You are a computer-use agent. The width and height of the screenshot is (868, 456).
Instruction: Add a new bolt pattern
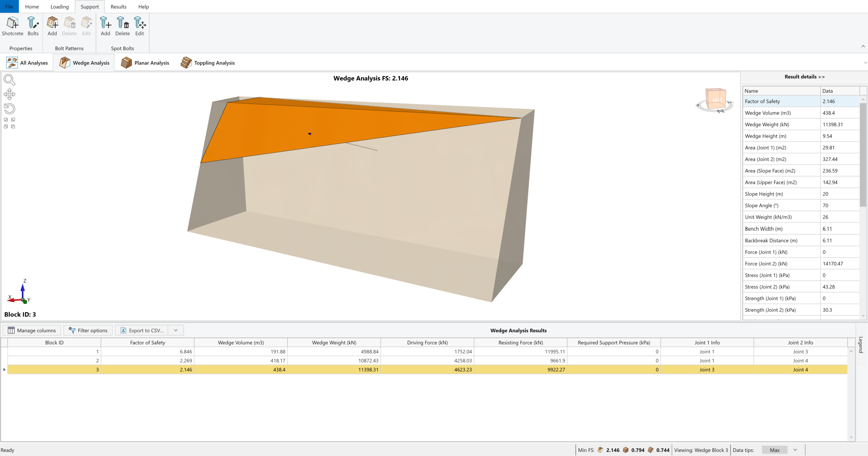pos(52,26)
